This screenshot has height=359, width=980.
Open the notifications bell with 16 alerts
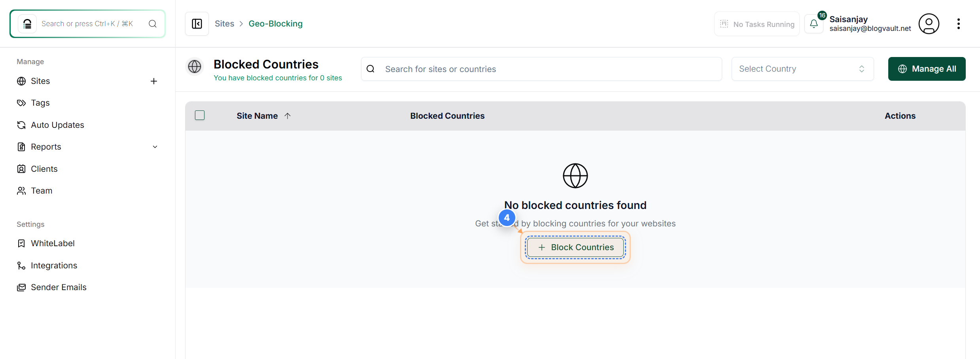814,24
